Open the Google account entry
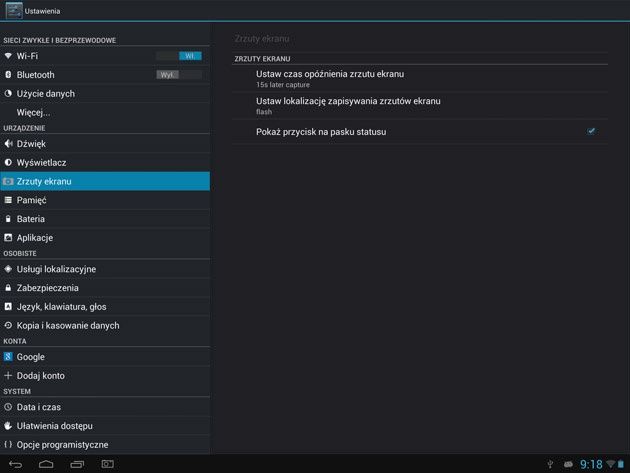 (105, 356)
